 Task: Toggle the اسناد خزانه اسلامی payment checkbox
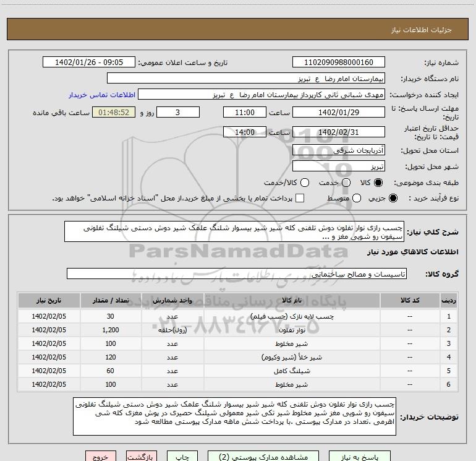[x=300, y=198]
